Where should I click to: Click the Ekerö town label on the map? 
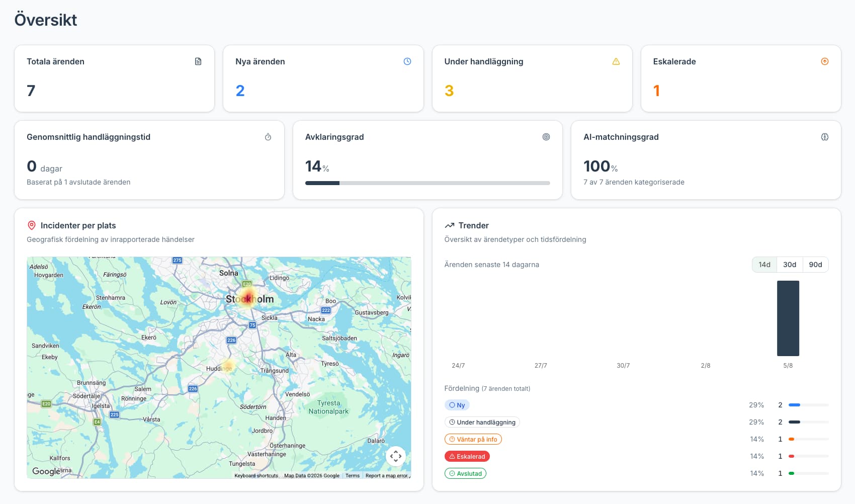(149, 338)
